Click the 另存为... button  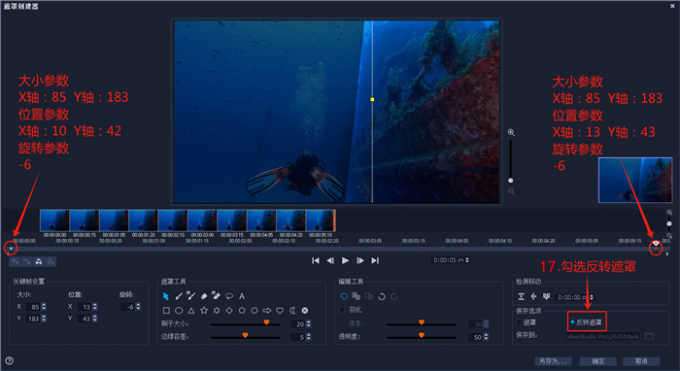coord(552,361)
